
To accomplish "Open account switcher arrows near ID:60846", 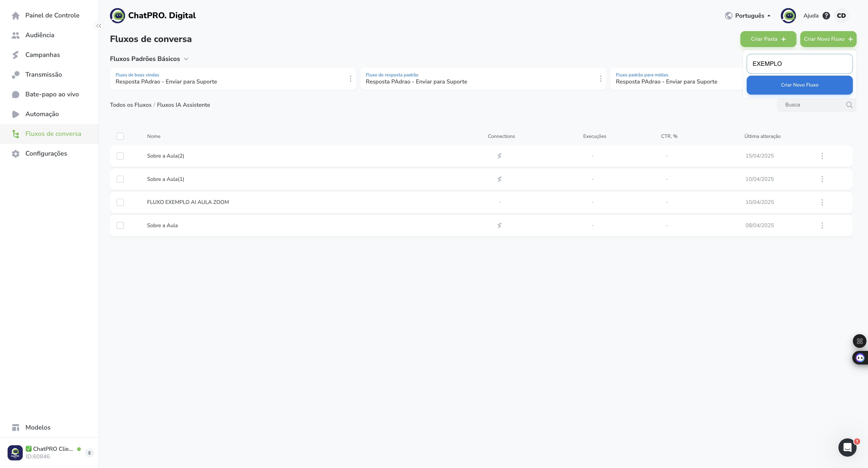I will point(89,453).
